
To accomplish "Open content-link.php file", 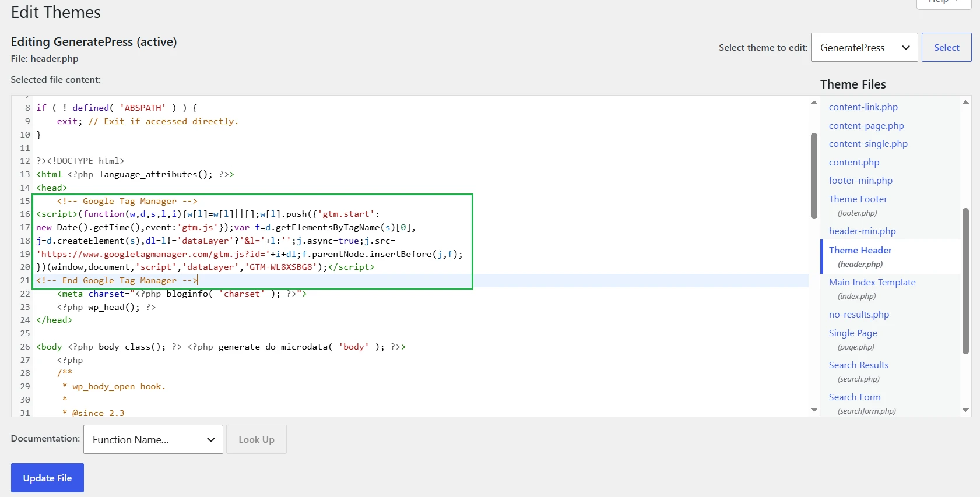I will 863,107.
